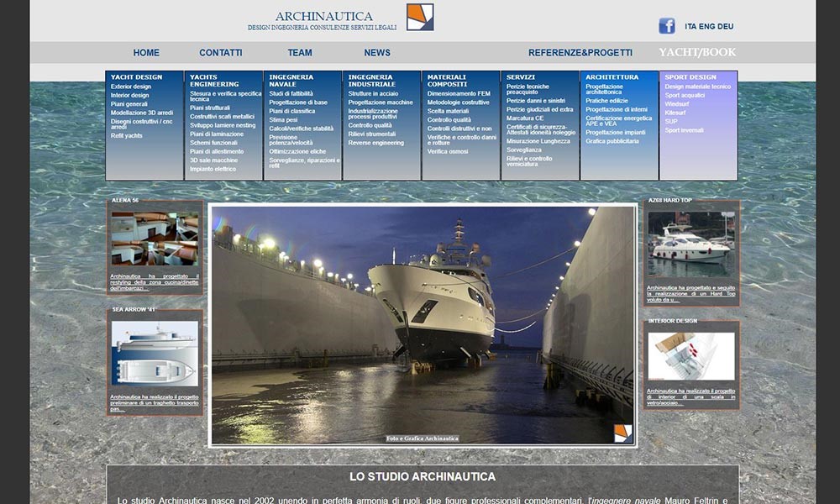The image size is (840, 504).
Task: Open Progettazione di interni link
Action: [x=617, y=109]
